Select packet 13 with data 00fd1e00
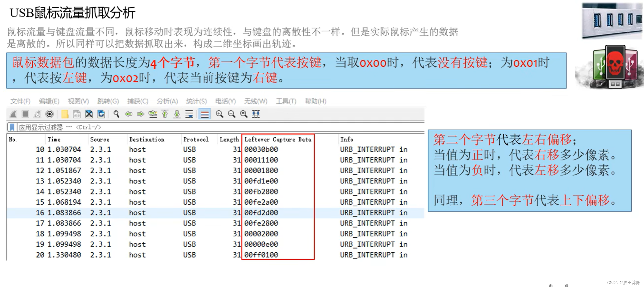The width and height of the screenshot is (644, 287). tap(215, 181)
